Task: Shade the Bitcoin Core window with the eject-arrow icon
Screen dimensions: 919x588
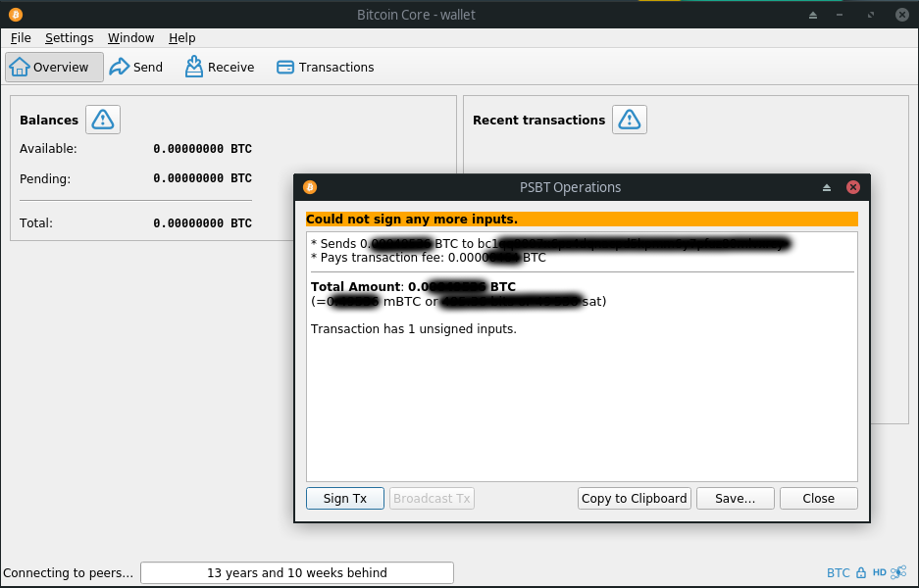Action: click(813, 16)
